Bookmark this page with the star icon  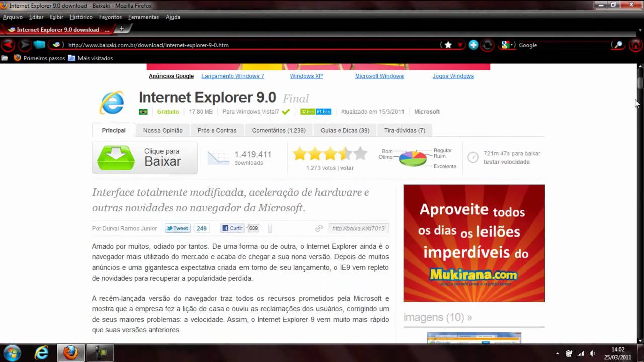448,45
